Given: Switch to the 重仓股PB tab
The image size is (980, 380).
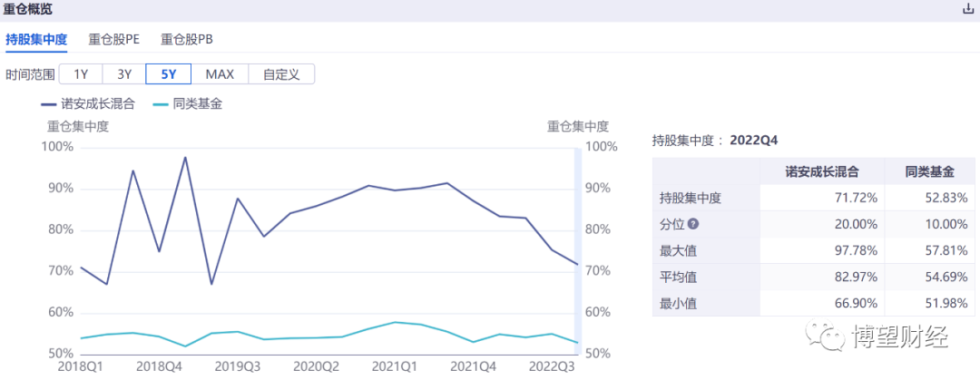Looking at the screenshot, I should click(x=186, y=39).
